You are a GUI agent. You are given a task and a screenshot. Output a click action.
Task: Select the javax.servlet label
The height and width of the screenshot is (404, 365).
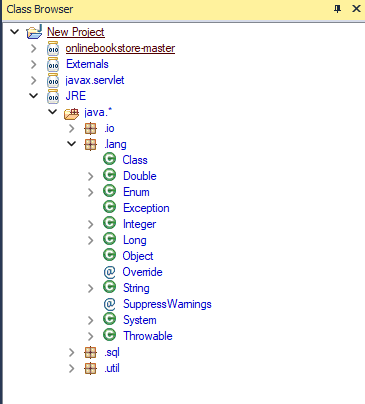click(x=95, y=80)
